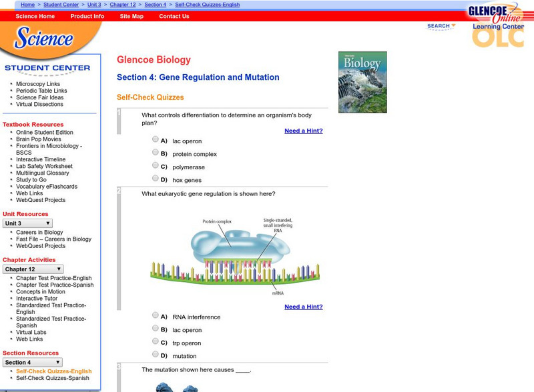Open Multilingual Glossary
This screenshot has height=392, width=534.
pos(43,173)
